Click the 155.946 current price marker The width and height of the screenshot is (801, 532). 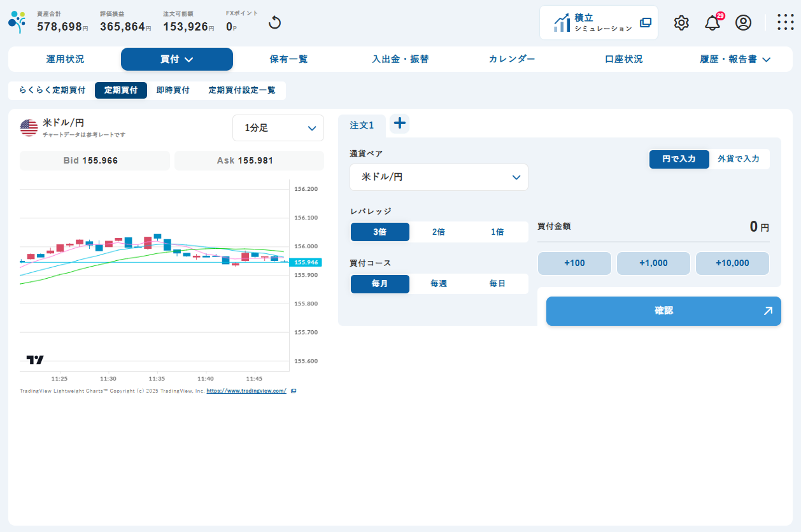[307, 262]
